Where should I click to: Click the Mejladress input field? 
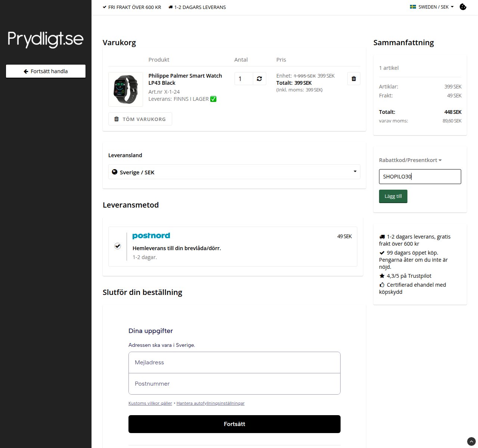point(235,363)
